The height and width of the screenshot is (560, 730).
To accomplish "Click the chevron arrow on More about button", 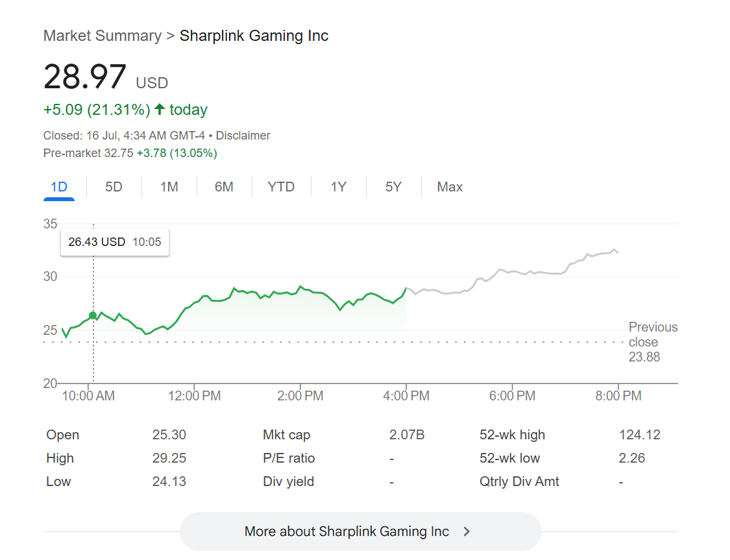I will point(467,531).
